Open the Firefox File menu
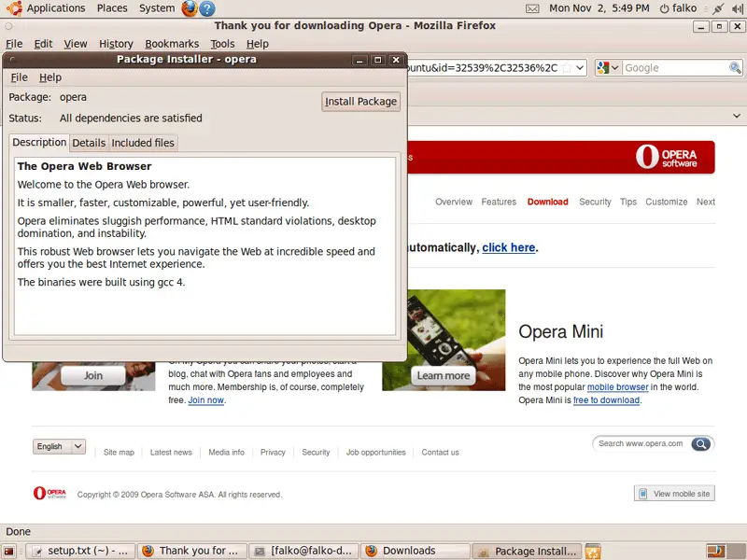The image size is (747, 560). click(14, 44)
